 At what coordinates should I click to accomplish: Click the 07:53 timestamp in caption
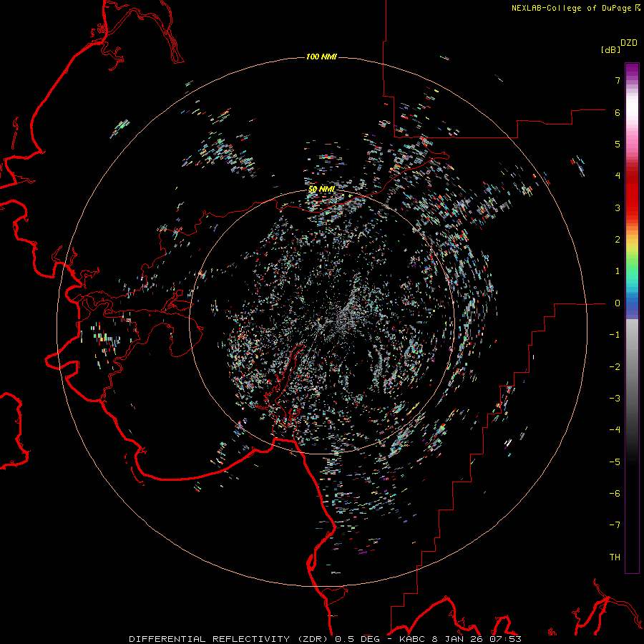pyautogui.click(x=504, y=639)
